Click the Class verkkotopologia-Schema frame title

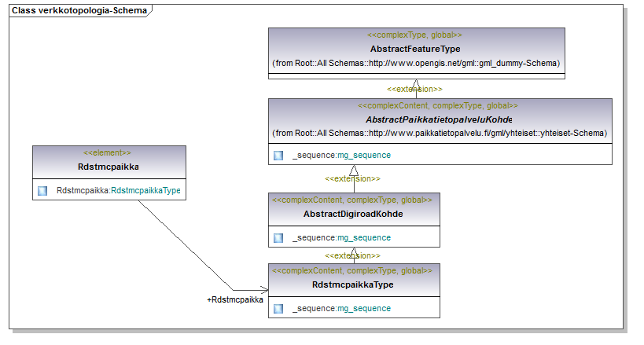[x=79, y=11]
